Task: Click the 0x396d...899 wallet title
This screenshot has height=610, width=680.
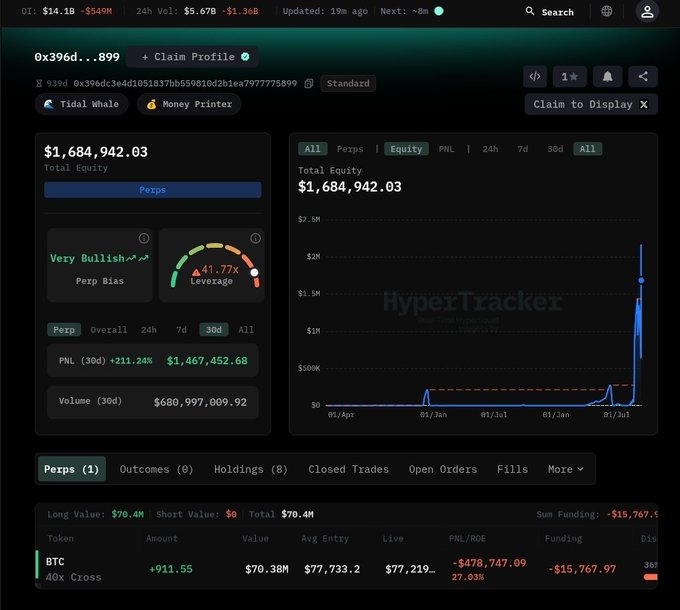Action: point(77,57)
